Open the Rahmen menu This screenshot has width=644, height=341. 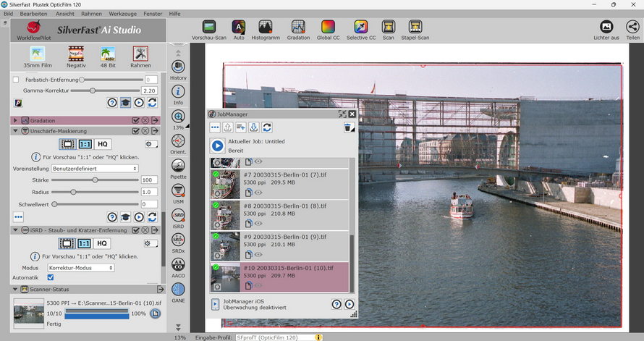(x=91, y=14)
